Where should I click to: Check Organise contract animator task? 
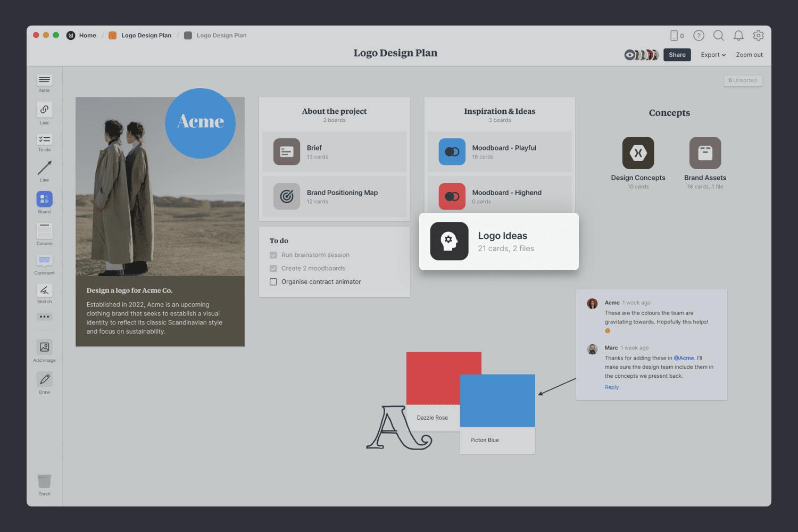pyautogui.click(x=273, y=282)
